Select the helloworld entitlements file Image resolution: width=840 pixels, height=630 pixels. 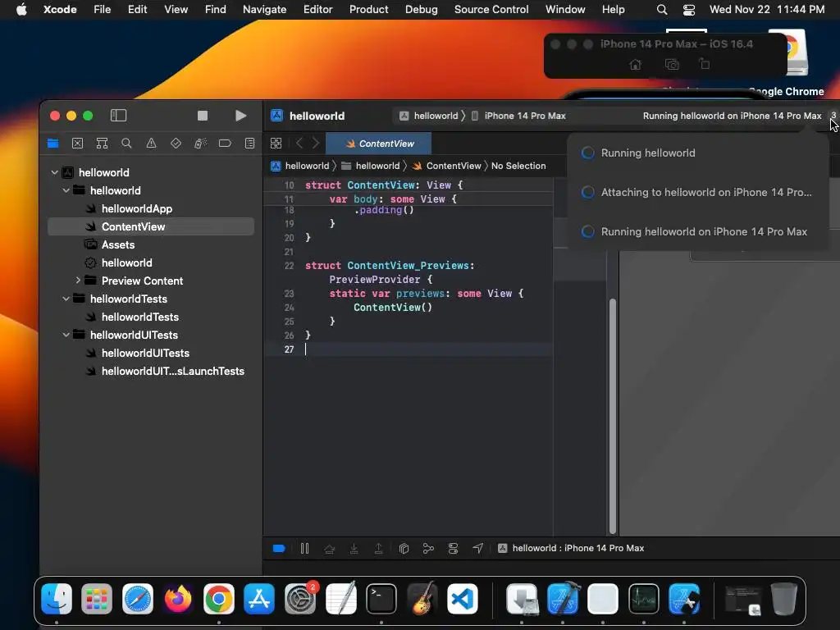pos(127,263)
